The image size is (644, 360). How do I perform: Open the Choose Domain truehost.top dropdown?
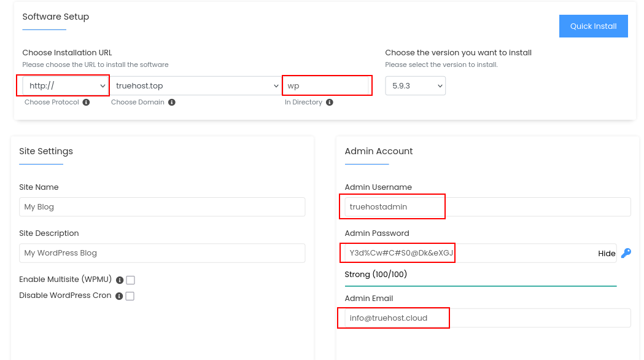coord(195,85)
